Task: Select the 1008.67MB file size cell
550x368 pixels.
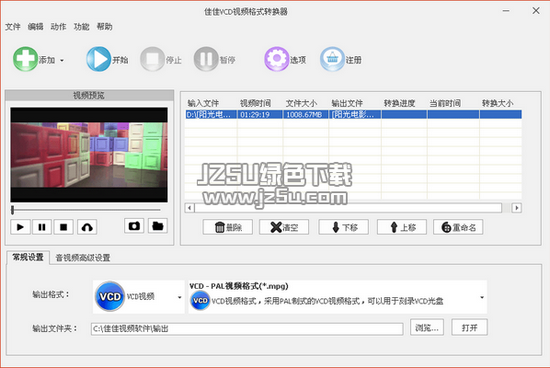Action: coord(306,114)
